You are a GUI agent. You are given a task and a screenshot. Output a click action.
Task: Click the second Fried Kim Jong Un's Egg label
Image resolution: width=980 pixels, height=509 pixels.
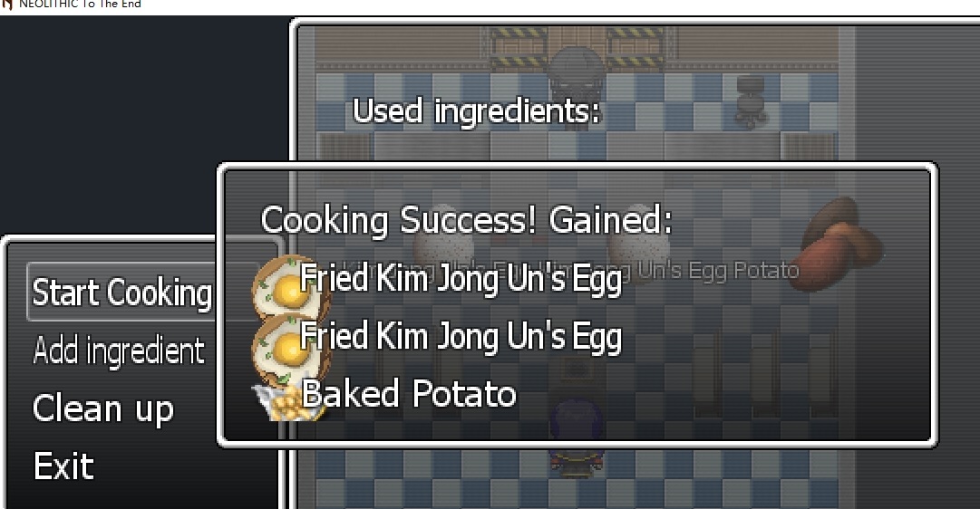point(461,336)
